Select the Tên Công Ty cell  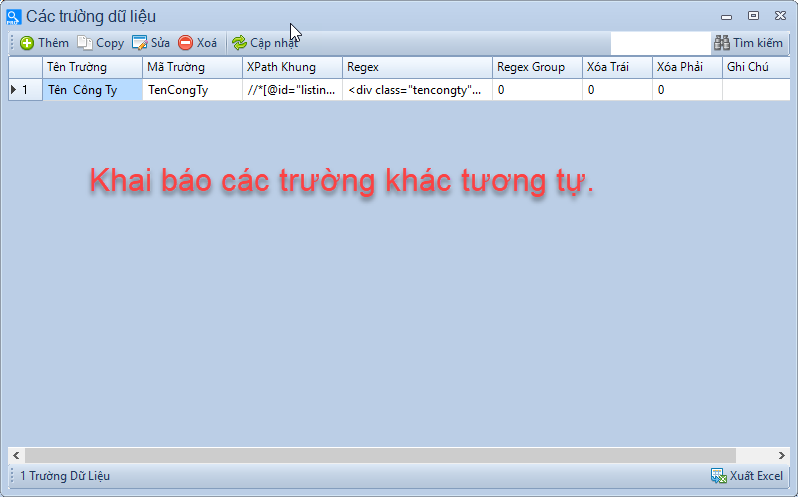[x=92, y=90]
